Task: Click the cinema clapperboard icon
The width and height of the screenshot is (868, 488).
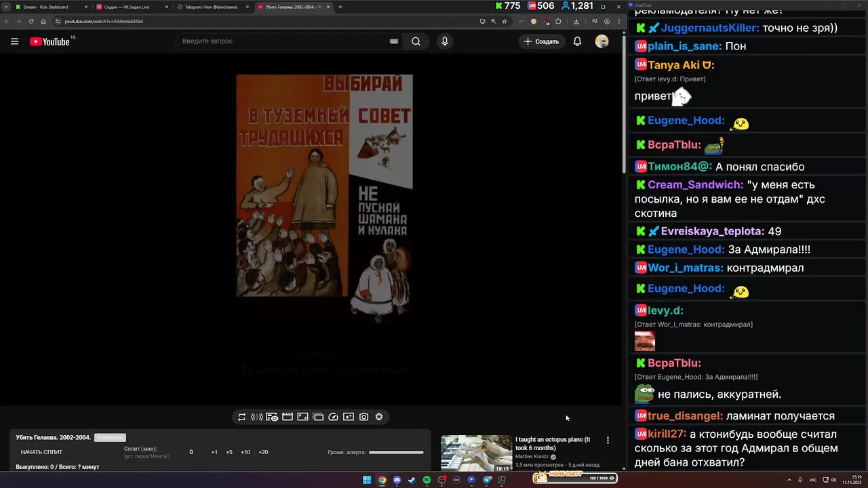Action: pyautogui.click(x=288, y=417)
